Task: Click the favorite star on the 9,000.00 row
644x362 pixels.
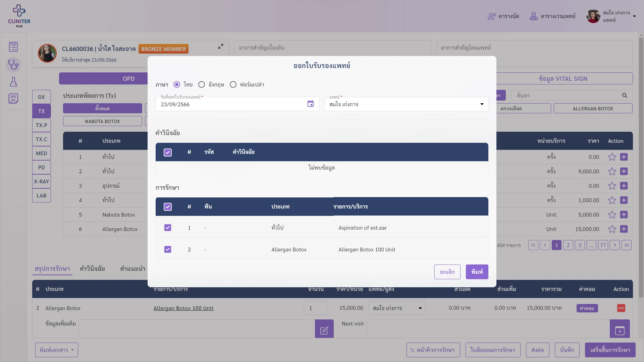Action: (612, 171)
